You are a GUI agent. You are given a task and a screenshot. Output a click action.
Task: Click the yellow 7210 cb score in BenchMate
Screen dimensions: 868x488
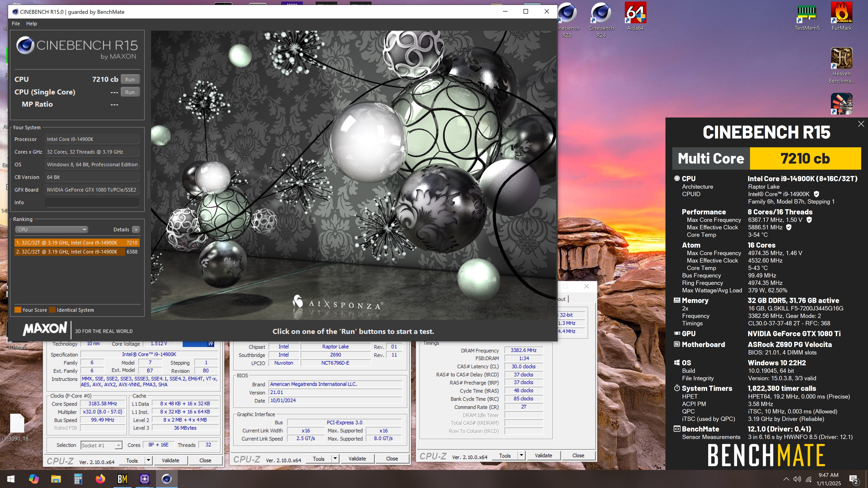pos(805,158)
